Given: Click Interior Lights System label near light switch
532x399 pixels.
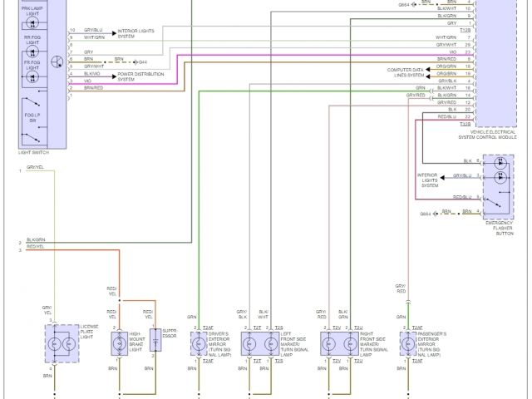Looking at the screenshot, I should tap(136, 34).
